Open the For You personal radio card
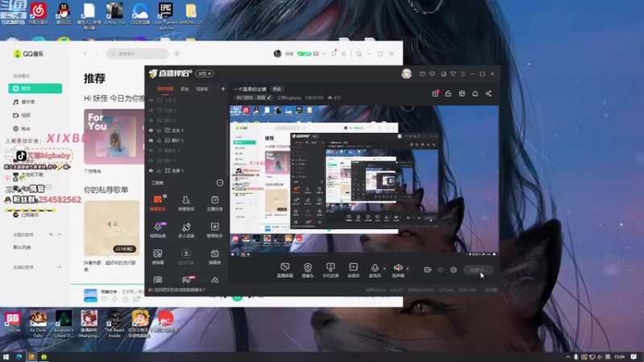This screenshot has width=644, height=362. pyautogui.click(x=114, y=137)
